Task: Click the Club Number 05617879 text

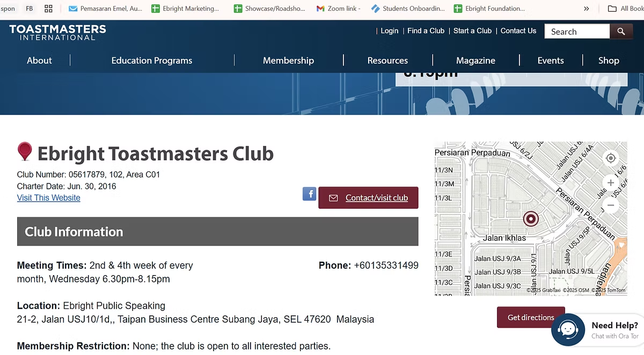Action: pyautogui.click(x=89, y=175)
